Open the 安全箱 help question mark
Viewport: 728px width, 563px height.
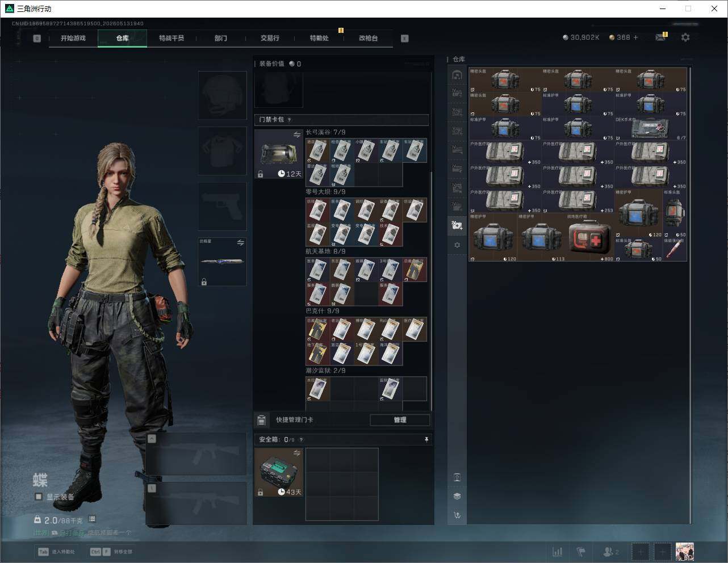tap(301, 439)
